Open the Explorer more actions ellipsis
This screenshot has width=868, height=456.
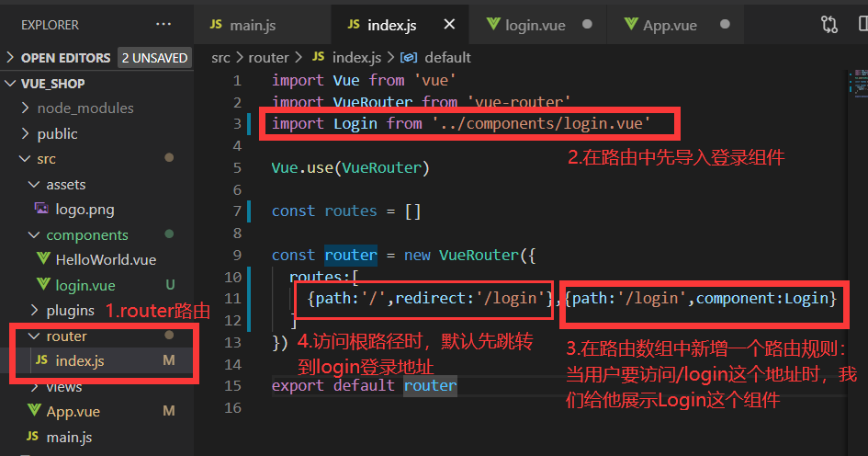click(x=163, y=25)
